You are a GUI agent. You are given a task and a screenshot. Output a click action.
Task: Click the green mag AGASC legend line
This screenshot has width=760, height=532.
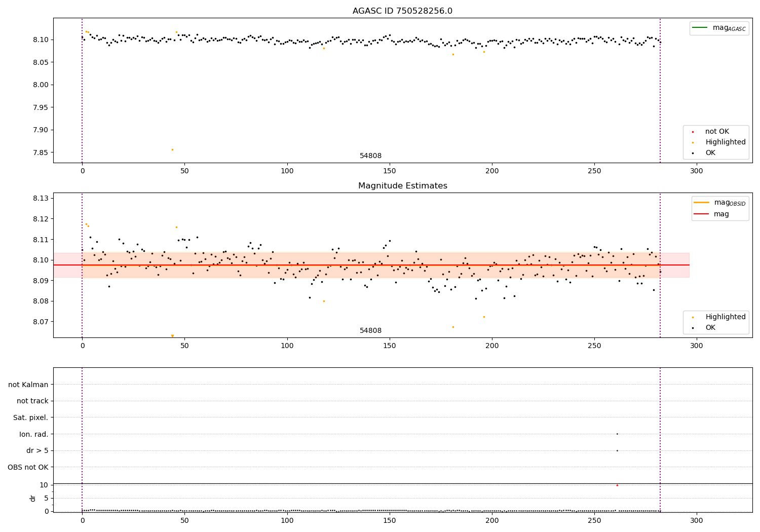[x=700, y=27]
